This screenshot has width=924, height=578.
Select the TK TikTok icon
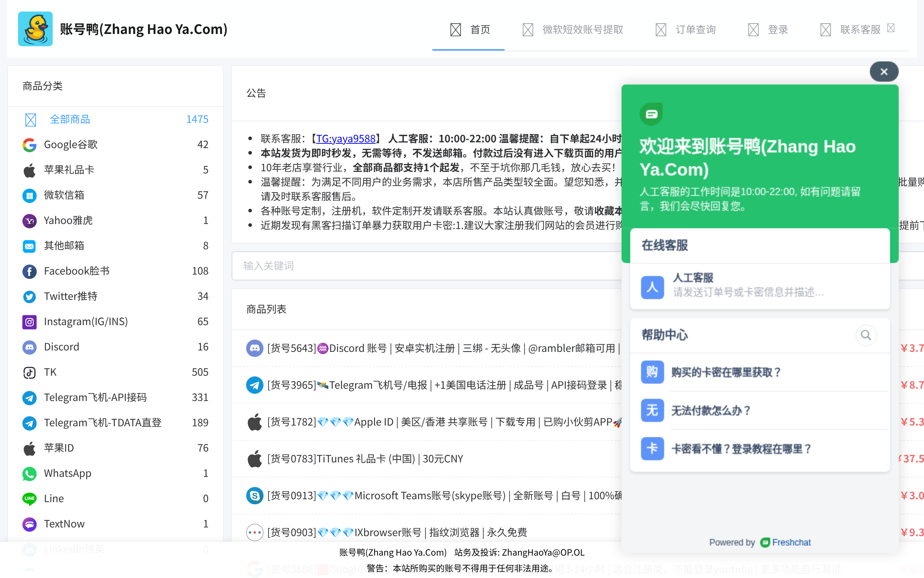[x=29, y=372]
